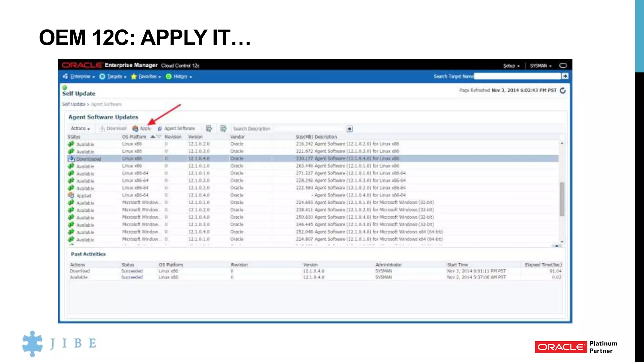Click Available icon for Linux x86-64 size 271.227
Screen dimensions: 644x362
click(x=71, y=173)
